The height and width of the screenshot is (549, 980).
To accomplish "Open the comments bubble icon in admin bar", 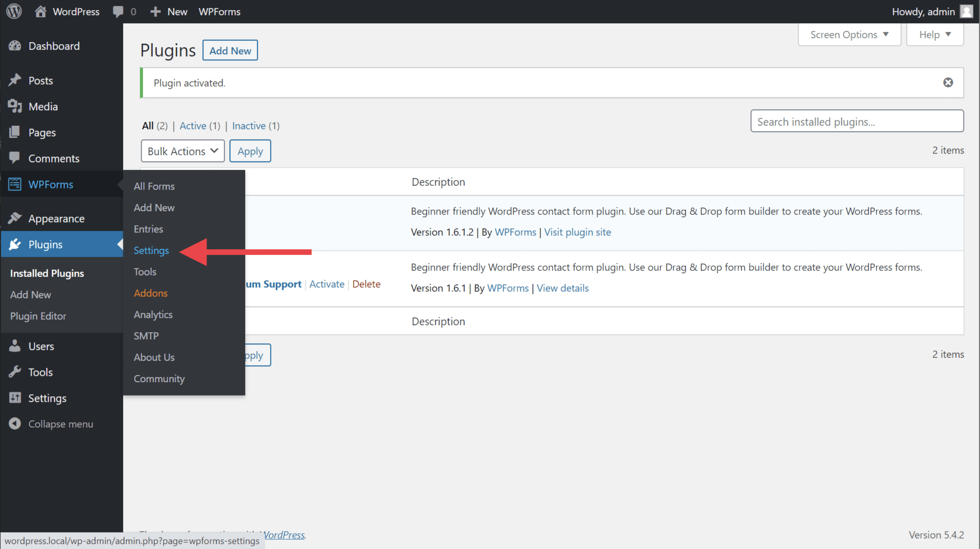I will [x=118, y=11].
